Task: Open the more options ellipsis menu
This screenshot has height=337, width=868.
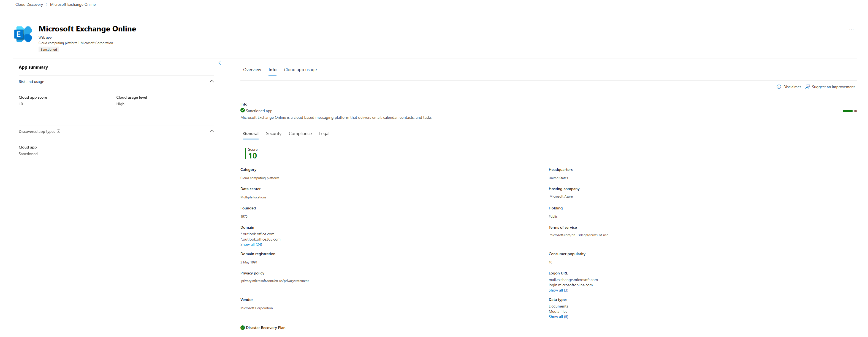Action: tap(851, 29)
